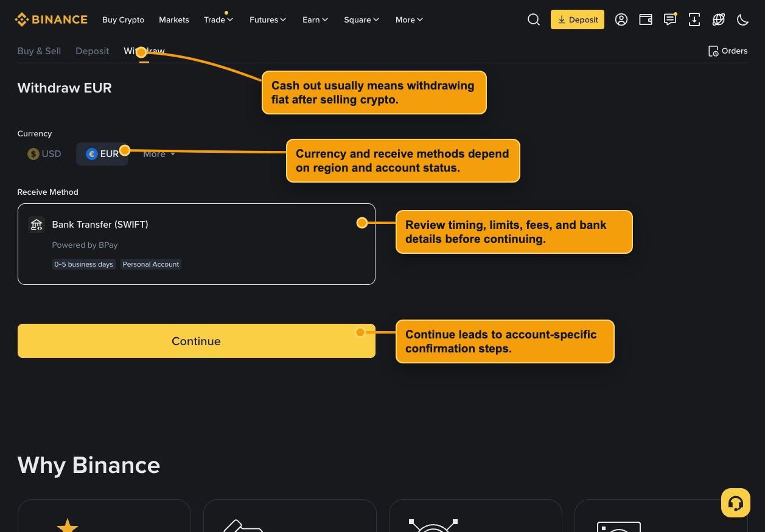Open the user profile icon
The image size is (765, 532).
pyautogui.click(x=621, y=19)
